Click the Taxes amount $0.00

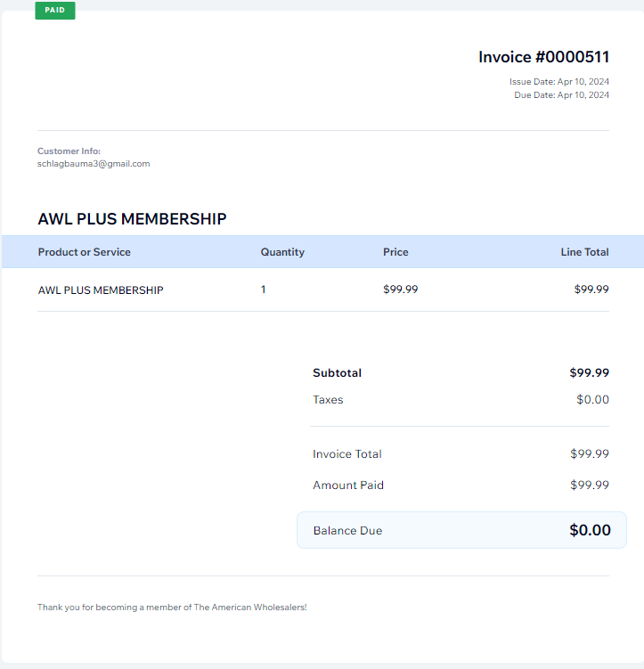click(x=592, y=399)
